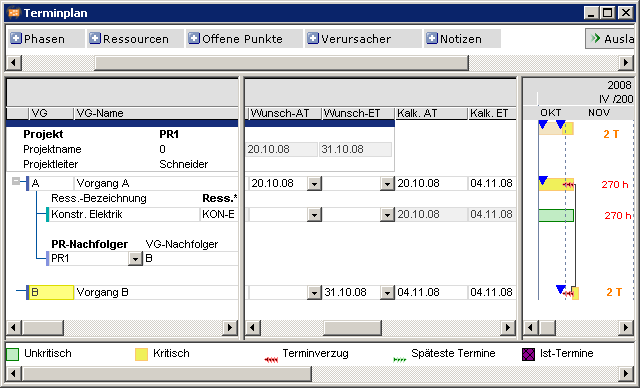The height and width of the screenshot is (388, 640).
Task: Click the middle date pane scrollbar thumb
Action: (x=352, y=327)
